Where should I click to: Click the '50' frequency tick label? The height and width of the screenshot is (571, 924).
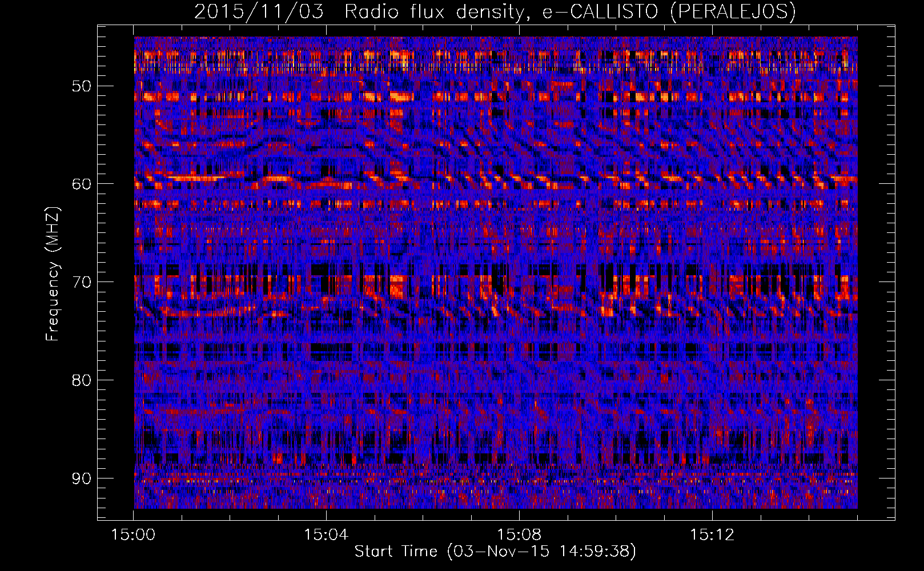82,86
